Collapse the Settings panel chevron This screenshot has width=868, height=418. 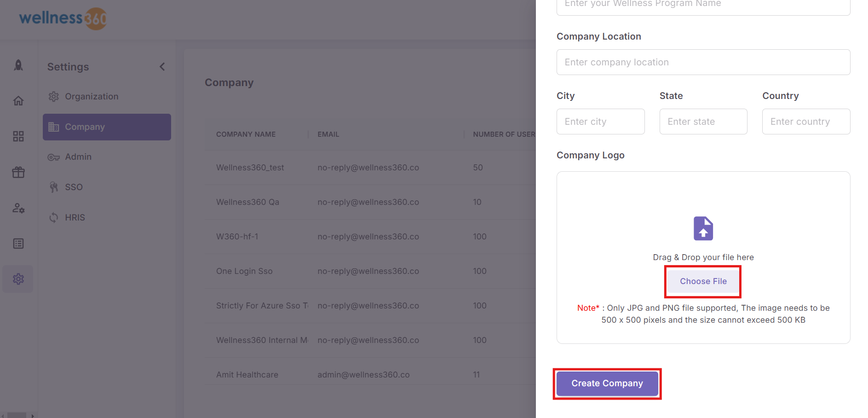coord(162,67)
